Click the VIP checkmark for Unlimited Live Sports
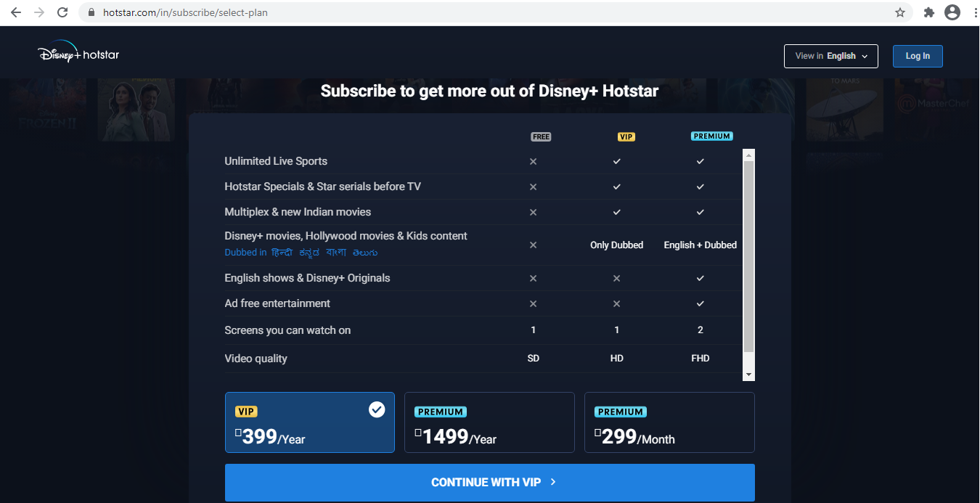Image resolution: width=980 pixels, height=503 pixels. tap(617, 161)
